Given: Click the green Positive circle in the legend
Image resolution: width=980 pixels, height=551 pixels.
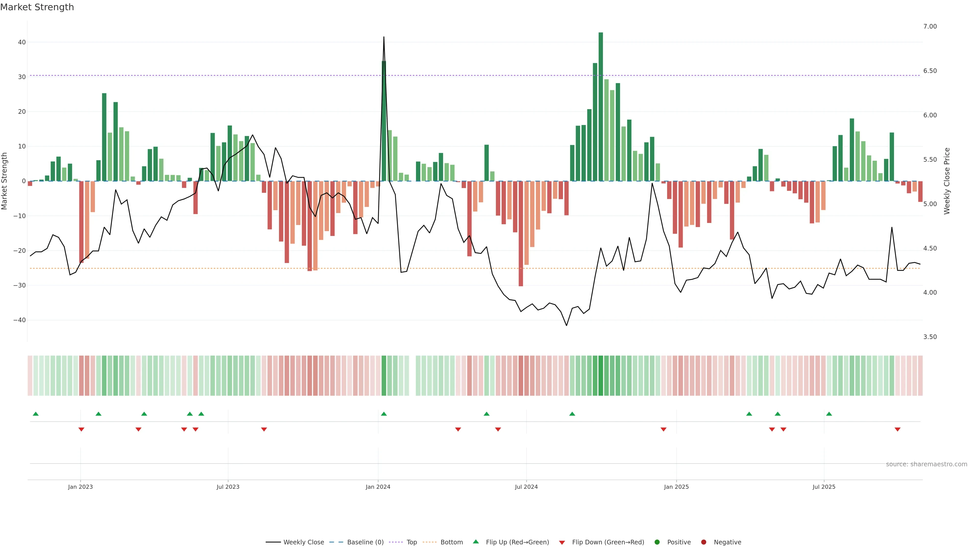Looking at the screenshot, I should click(657, 542).
